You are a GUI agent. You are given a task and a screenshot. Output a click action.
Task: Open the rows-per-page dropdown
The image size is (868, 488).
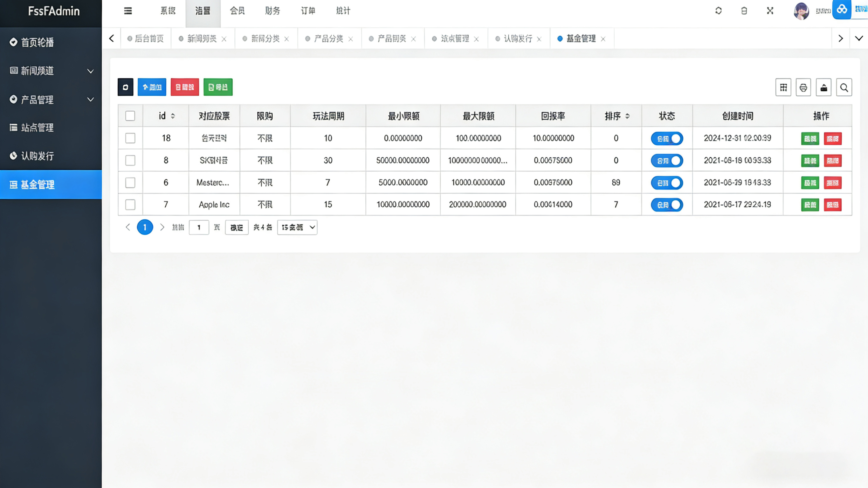297,228
